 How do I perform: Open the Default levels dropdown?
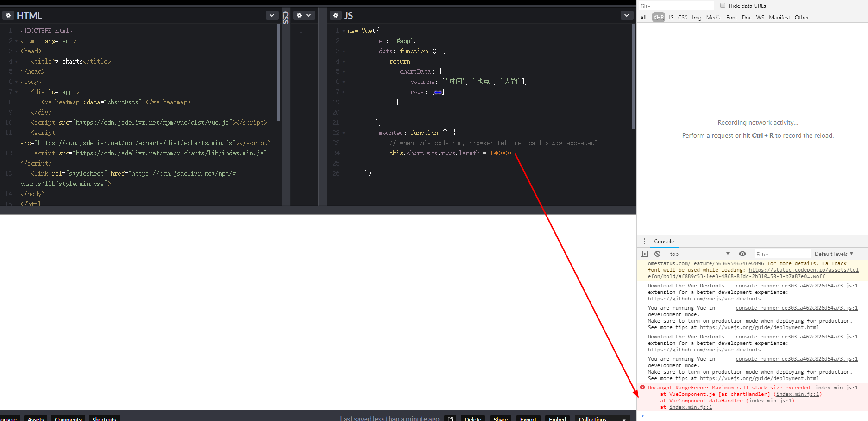pyautogui.click(x=834, y=254)
